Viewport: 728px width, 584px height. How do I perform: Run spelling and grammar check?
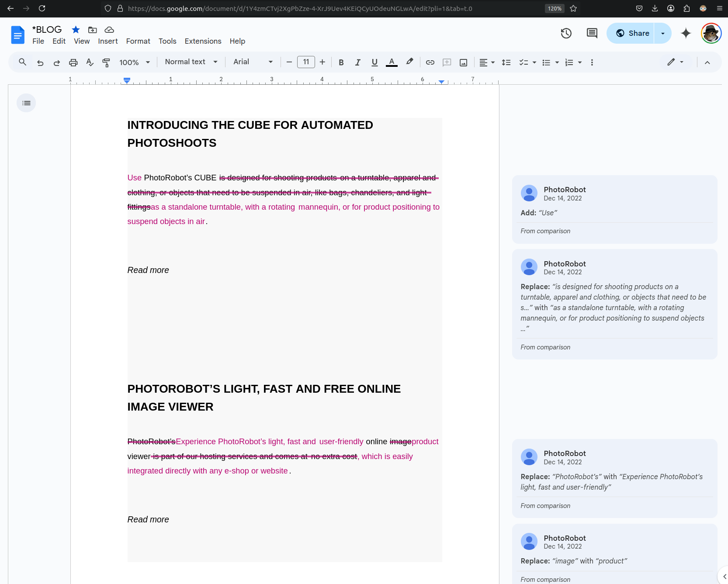click(x=90, y=62)
